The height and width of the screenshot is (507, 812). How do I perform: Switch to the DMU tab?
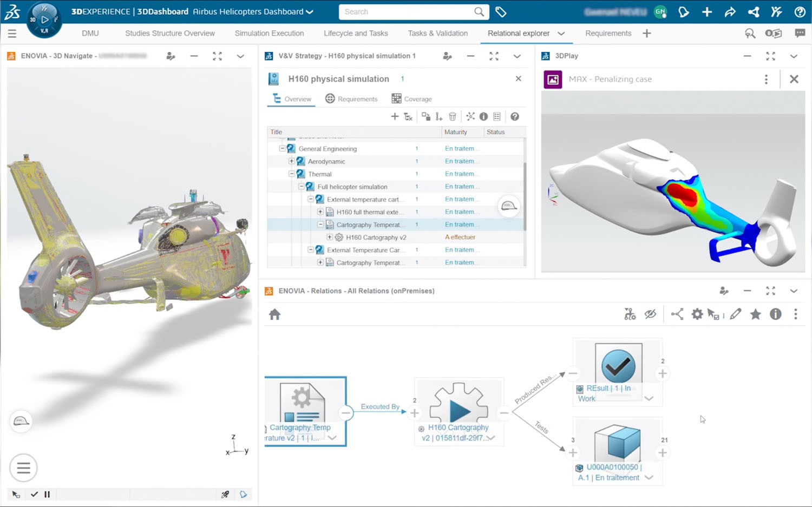(90, 34)
